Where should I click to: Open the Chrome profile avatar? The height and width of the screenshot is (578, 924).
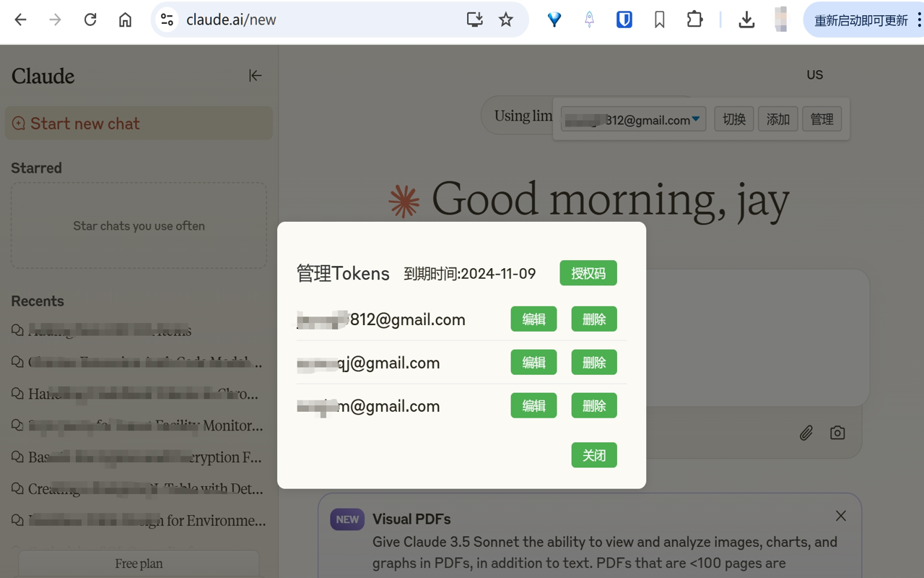point(781,20)
